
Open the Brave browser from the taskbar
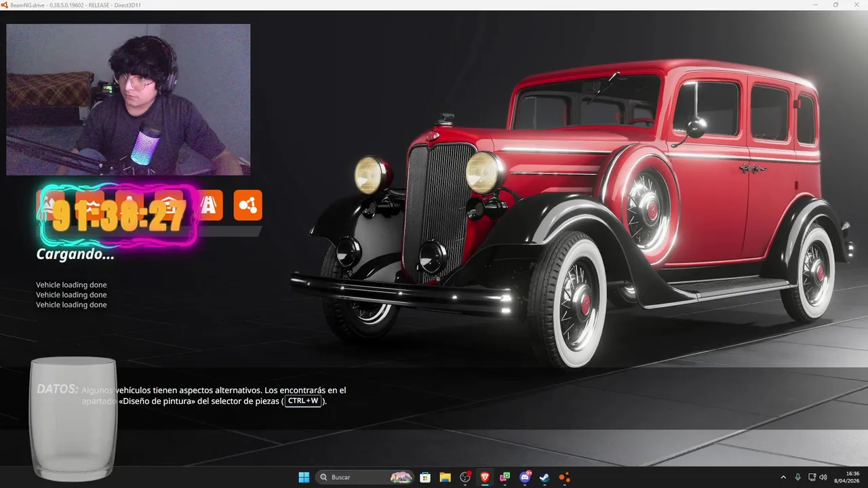485,477
